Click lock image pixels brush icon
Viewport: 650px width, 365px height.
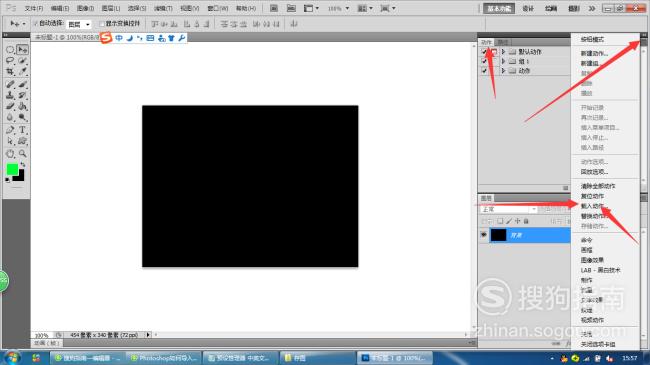pyautogui.click(x=509, y=221)
